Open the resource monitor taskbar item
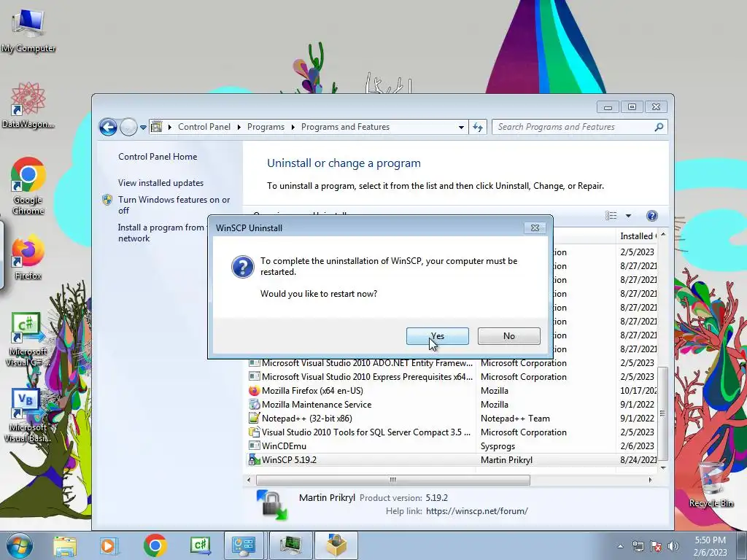Screen dimensions: 747x560 (290, 545)
